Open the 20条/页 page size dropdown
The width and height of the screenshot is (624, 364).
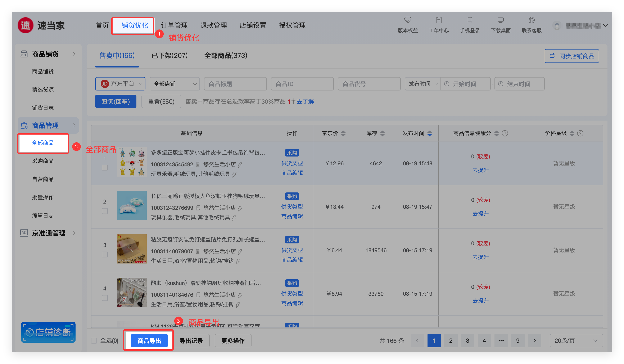pyautogui.click(x=576, y=341)
